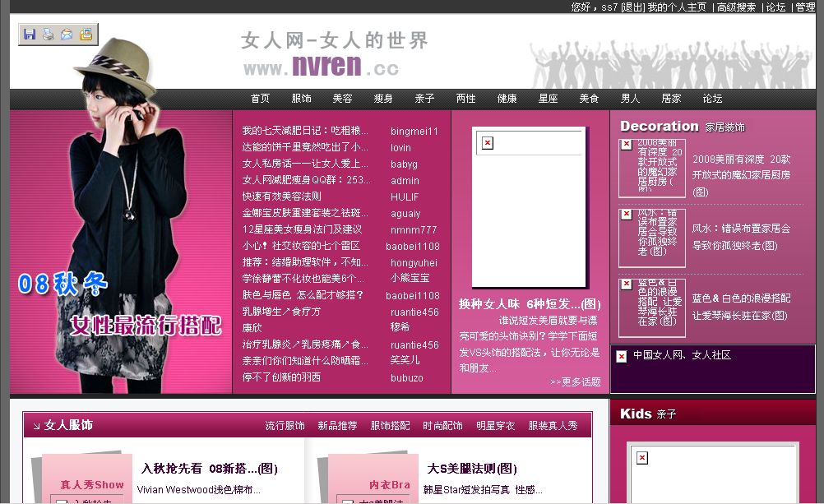Open the My Pictures folder icon
Screen dimensions: 824x504
pos(86,35)
